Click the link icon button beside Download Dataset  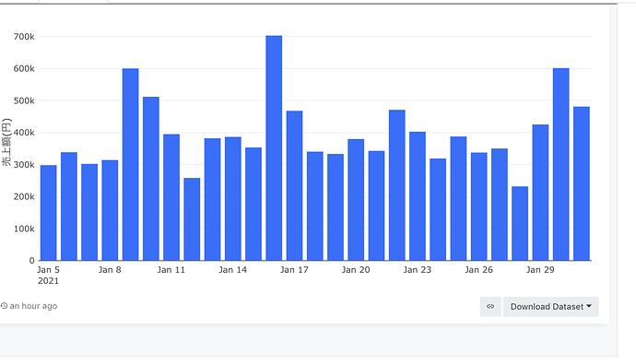pyautogui.click(x=490, y=307)
